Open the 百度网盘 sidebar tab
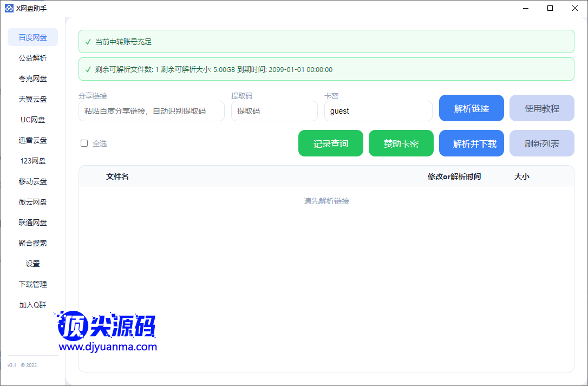Viewport: 588px width, 386px height. pos(32,37)
